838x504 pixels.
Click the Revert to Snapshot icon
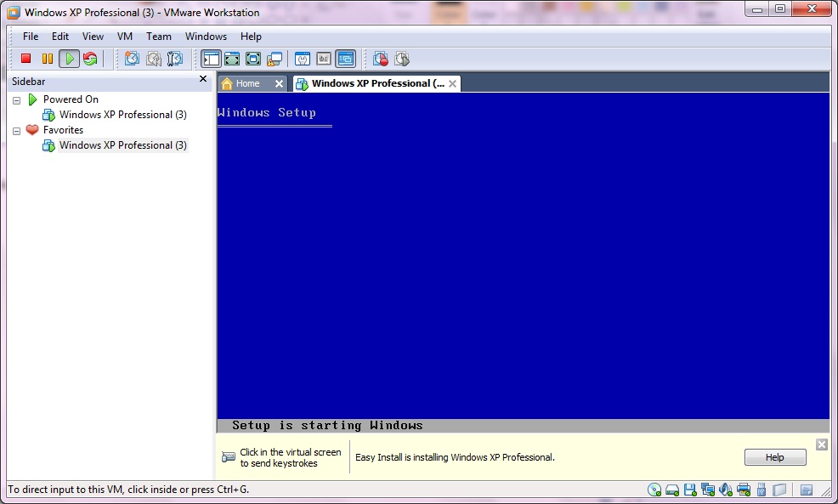coord(154,59)
